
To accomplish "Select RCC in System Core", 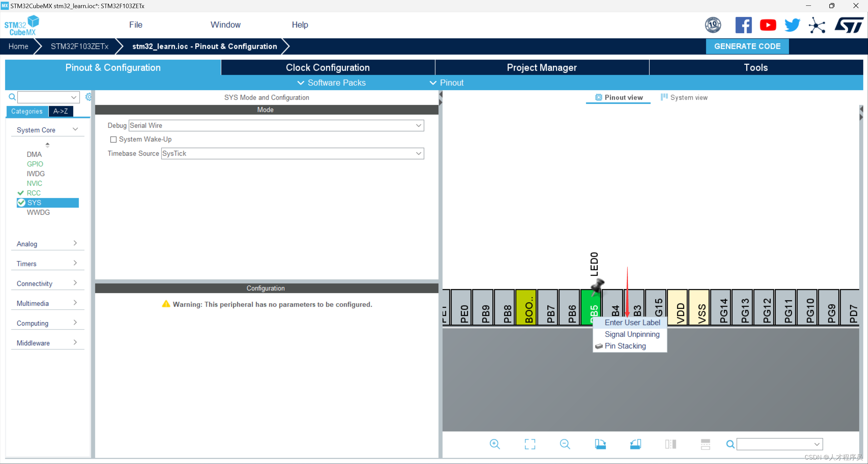I will pyautogui.click(x=34, y=193).
